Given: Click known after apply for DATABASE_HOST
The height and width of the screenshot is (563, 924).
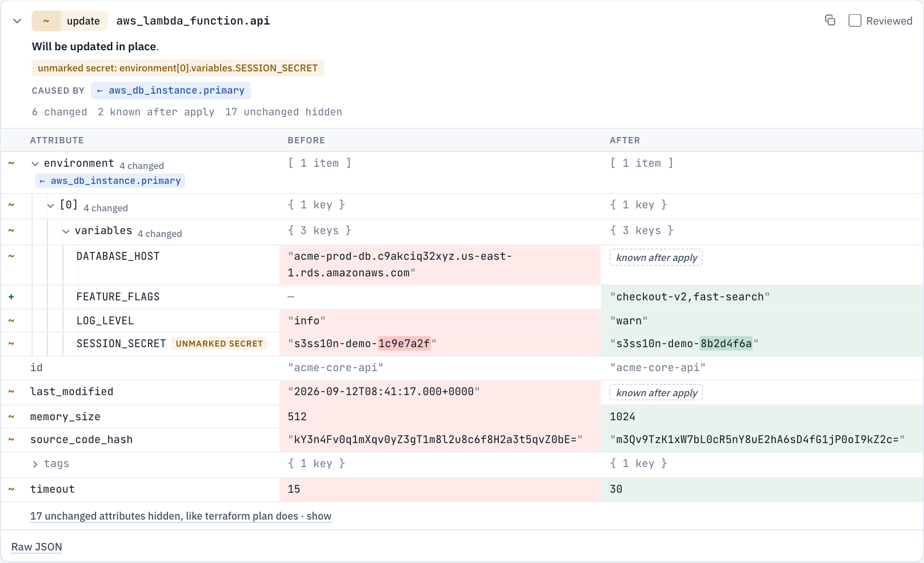Looking at the screenshot, I should click(x=657, y=258).
